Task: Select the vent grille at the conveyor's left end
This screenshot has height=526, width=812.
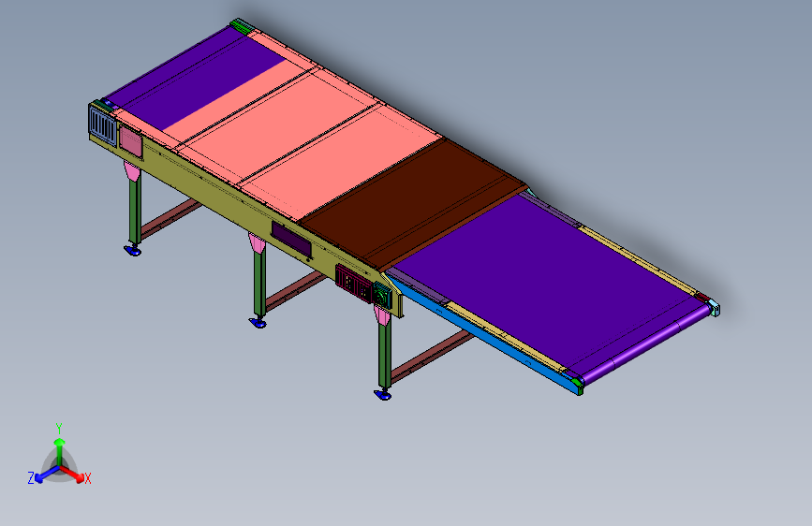Action: pyautogui.click(x=103, y=124)
